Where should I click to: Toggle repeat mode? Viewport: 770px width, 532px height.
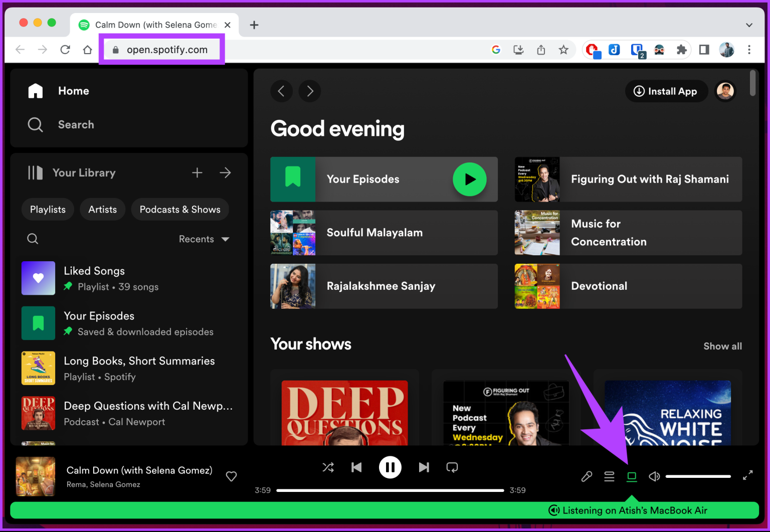point(452,467)
